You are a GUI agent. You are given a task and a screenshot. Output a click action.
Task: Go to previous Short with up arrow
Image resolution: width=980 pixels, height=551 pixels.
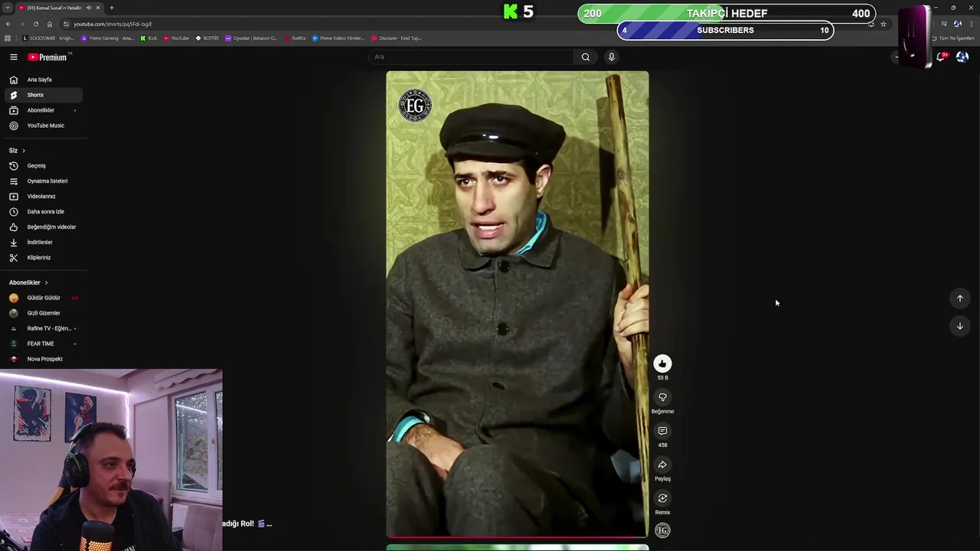(x=959, y=298)
